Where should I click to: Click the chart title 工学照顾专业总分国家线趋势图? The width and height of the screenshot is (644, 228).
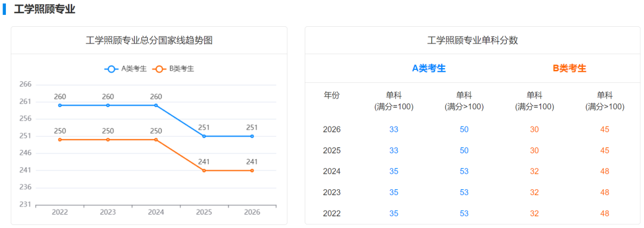[x=149, y=40]
